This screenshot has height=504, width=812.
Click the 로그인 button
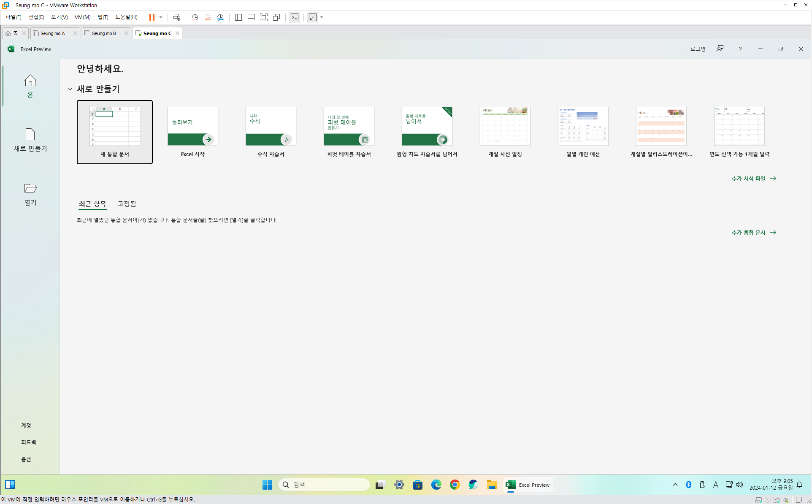coord(698,49)
